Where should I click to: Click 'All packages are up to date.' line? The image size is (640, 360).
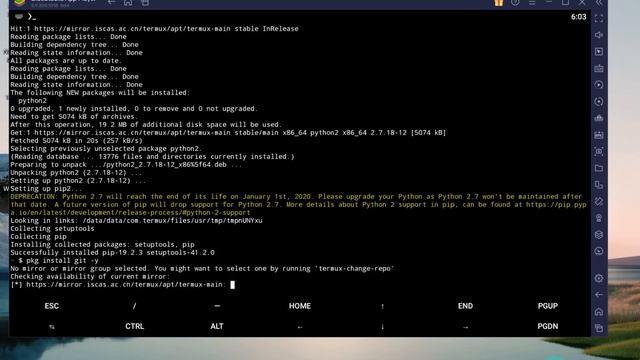[x=66, y=60]
